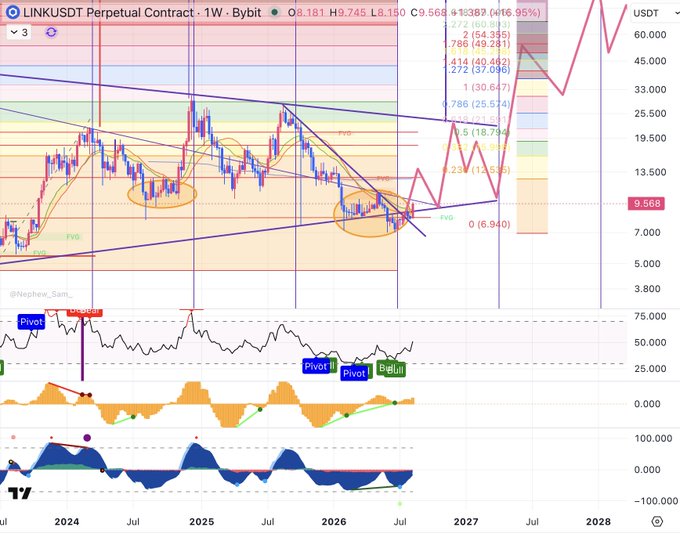Click the 50.000 RSI axis label
Image resolution: width=680 pixels, height=534 pixels.
click(x=650, y=343)
